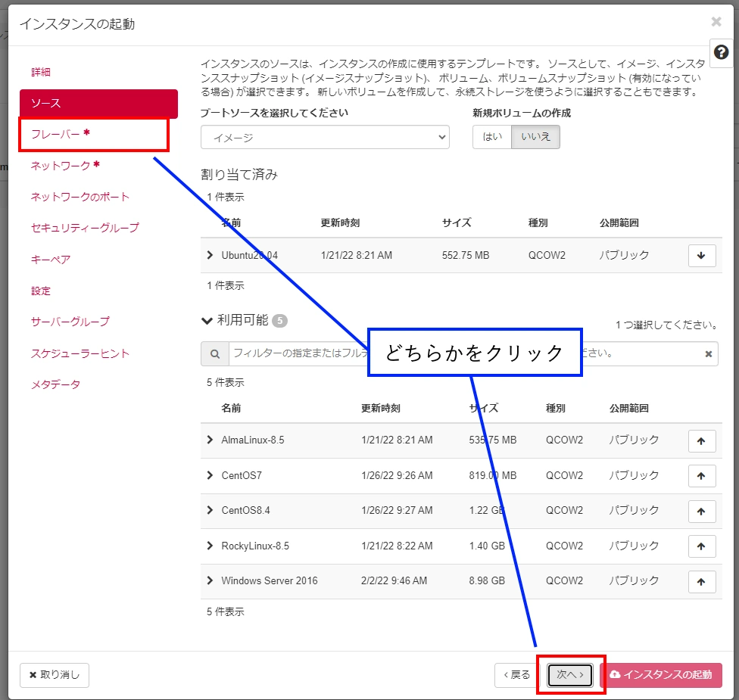This screenshot has width=739, height=700.
Task: Remove Ubuntu20.04 with the down arrow button
Action: pyautogui.click(x=701, y=256)
